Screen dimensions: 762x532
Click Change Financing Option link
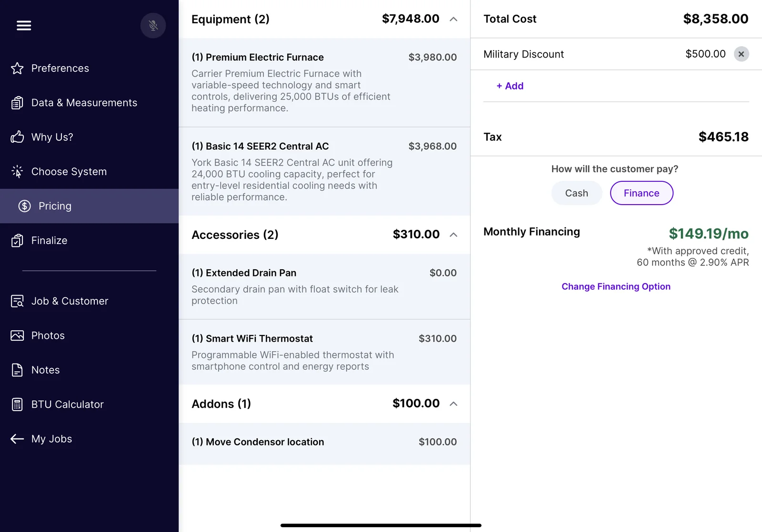tap(616, 286)
